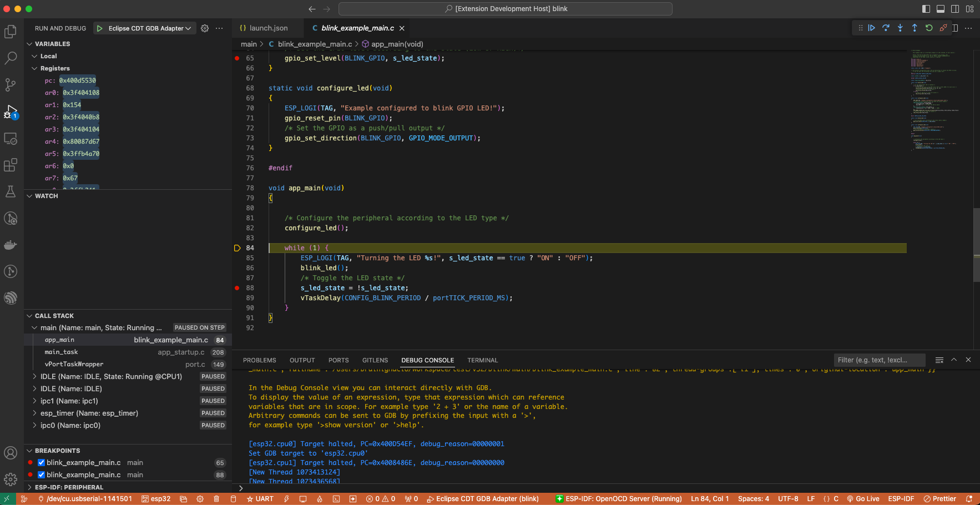The width and height of the screenshot is (980, 505).
Task: Click Continue in the debug toolbar
Action: 871,28
